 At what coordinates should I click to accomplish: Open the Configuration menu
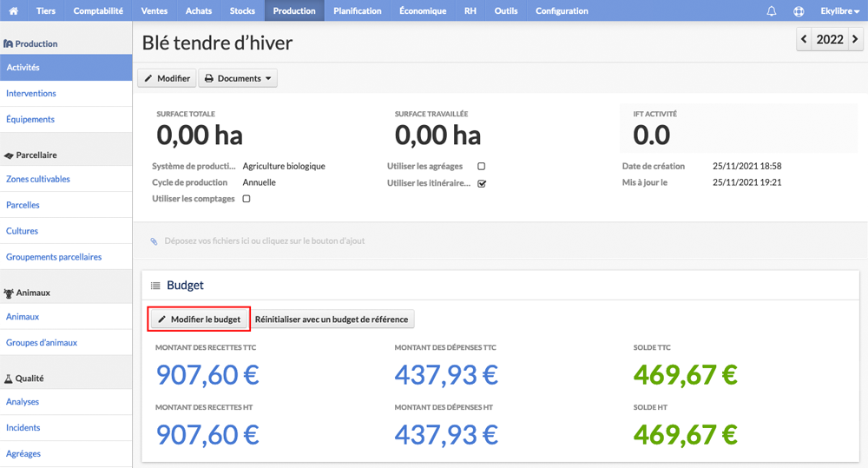coord(562,10)
